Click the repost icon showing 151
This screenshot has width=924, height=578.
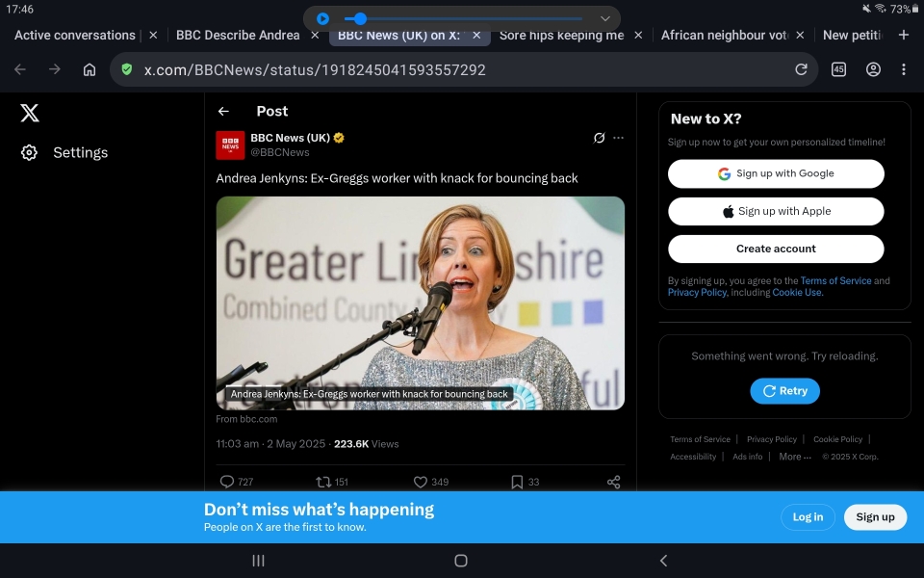coord(323,482)
